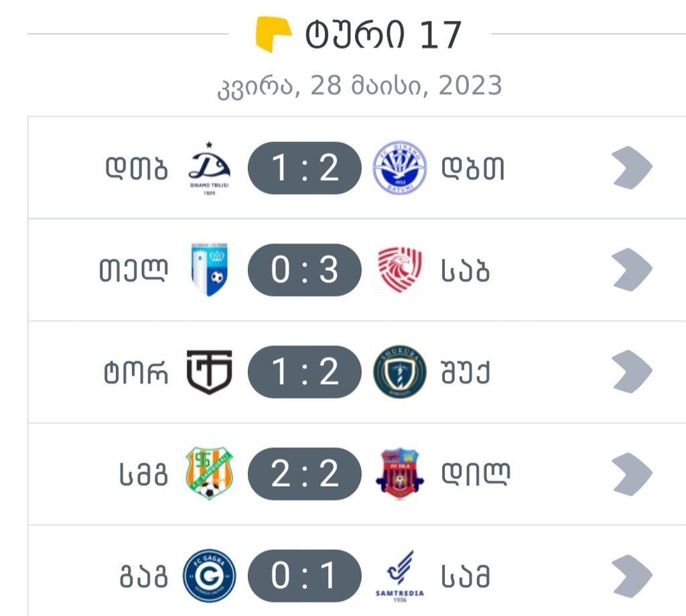
Task: Click the Telavi team shield logo
Action: click(209, 270)
